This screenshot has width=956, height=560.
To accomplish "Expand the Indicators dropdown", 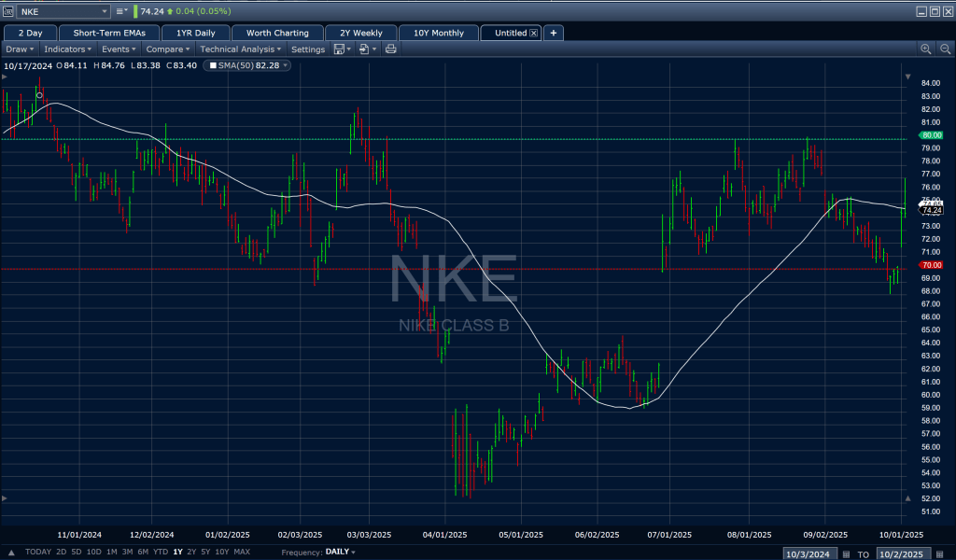I will 69,49.
